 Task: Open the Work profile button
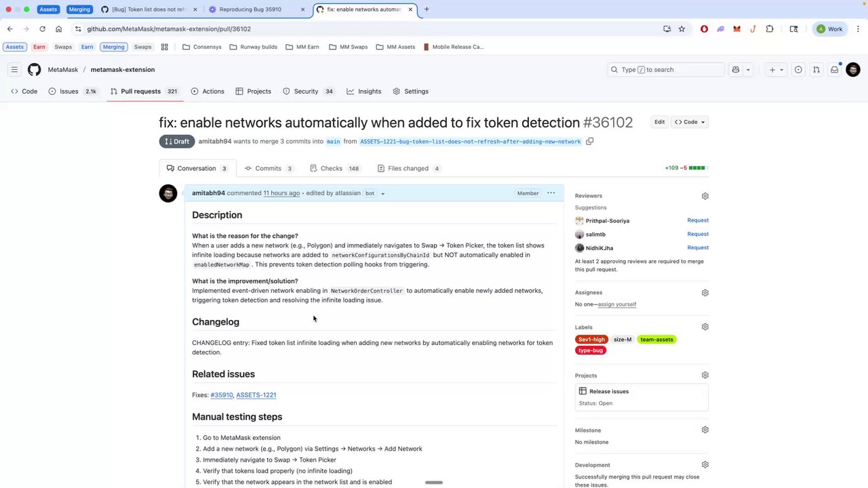(829, 29)
